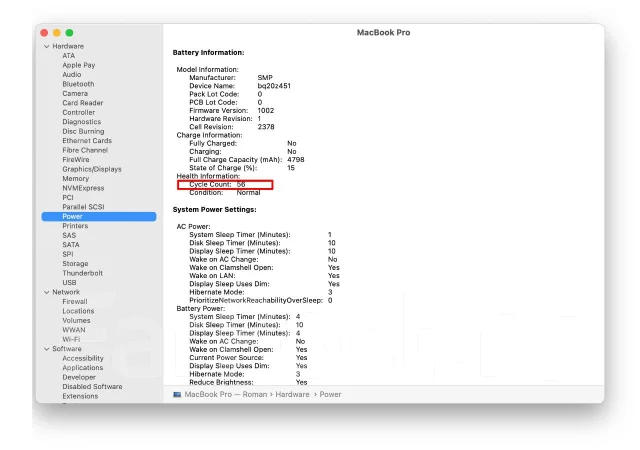Select the highlighted Power entry

pos(99,216)
